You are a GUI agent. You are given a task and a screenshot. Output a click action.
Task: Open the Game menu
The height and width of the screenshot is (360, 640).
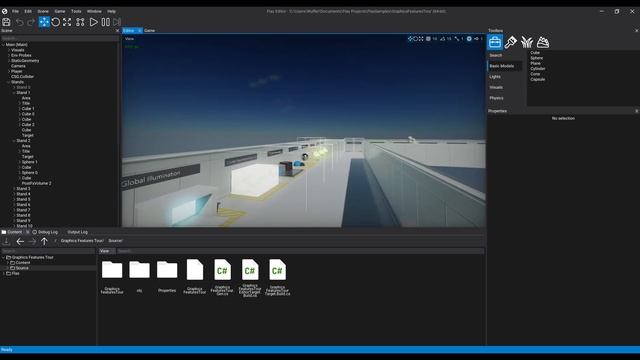pyautogui.click(x=60, y=11)
